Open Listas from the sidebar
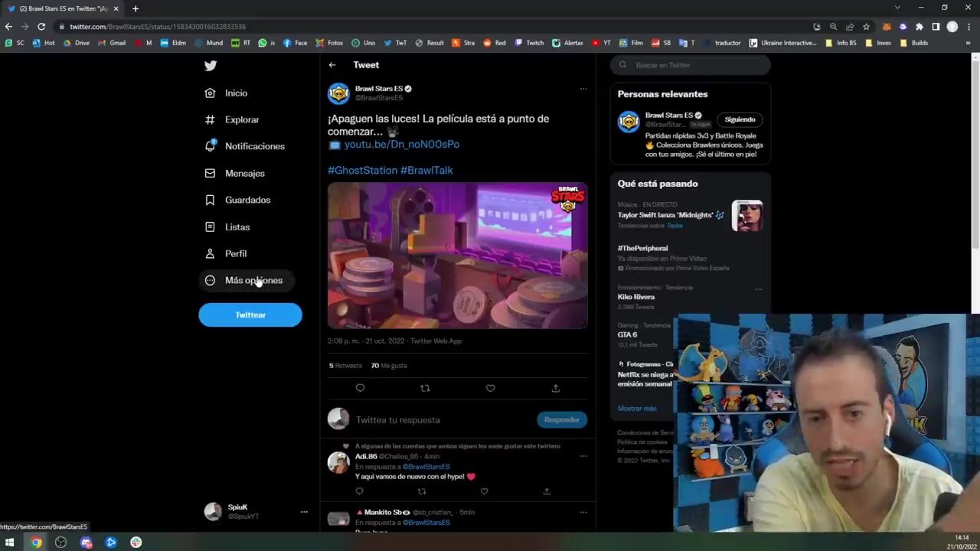The width and height of the screenshot is (980, 551). pos(227,227)
